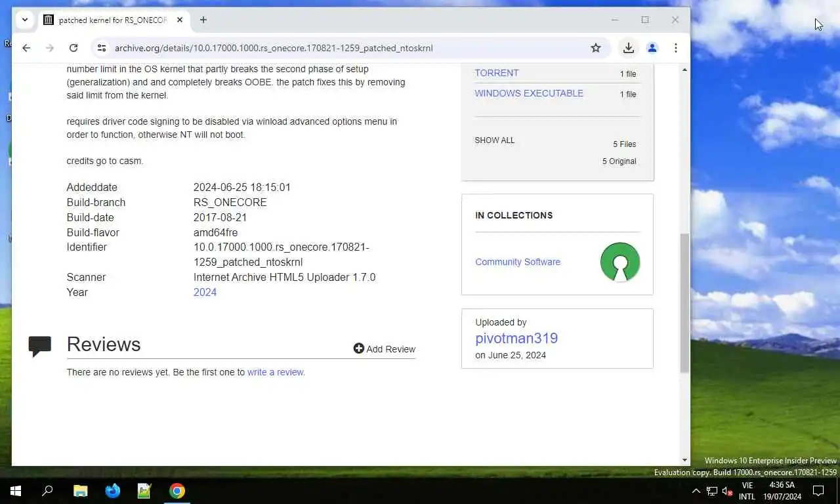Image resolution: width=840 pixels, height=504 pixels.
Task: Open the Windows Start menu
Action: [x=16, y=491]
